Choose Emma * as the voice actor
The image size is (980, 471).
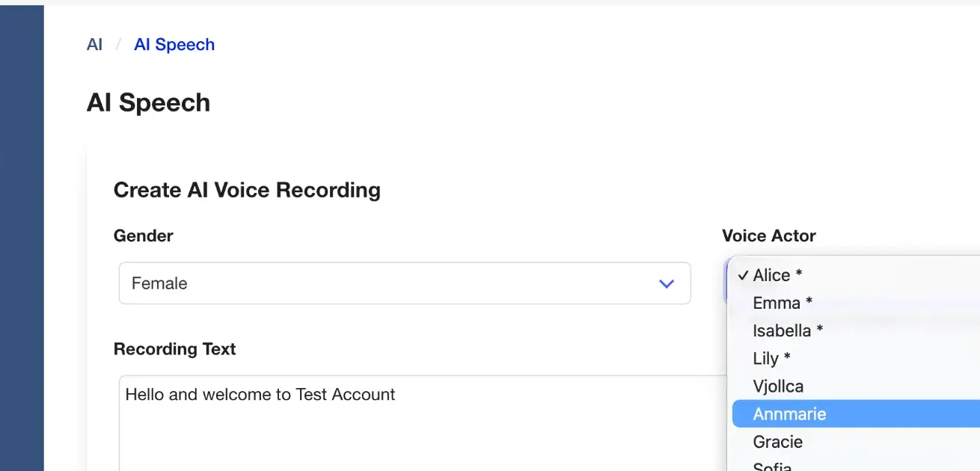pyautogui.click(x=783, y=303)
